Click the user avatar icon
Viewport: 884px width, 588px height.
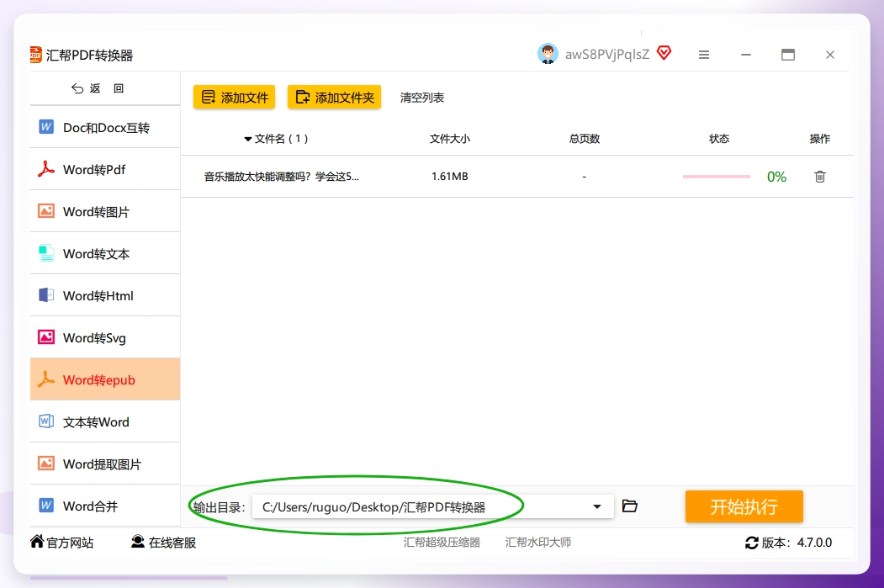(548, 54)
